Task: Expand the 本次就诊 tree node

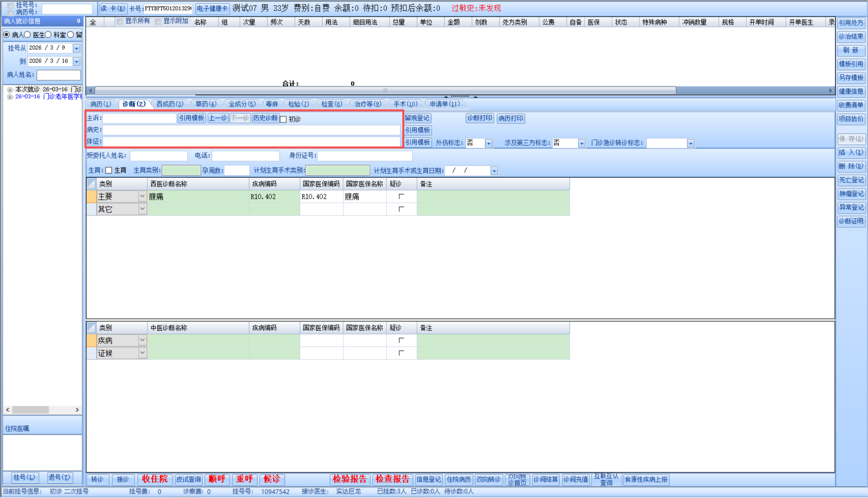Action: (x=10, y=89)
